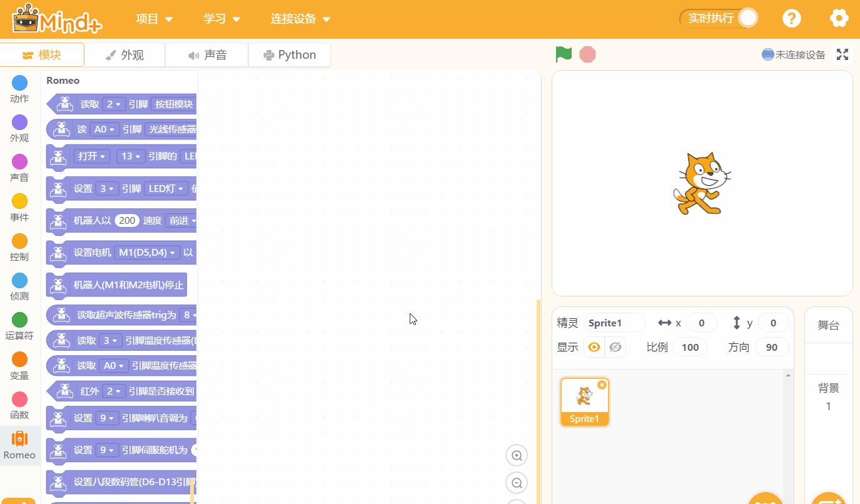Select the 事件 block category
Screen dimensions: 860x504
(19, 207)
